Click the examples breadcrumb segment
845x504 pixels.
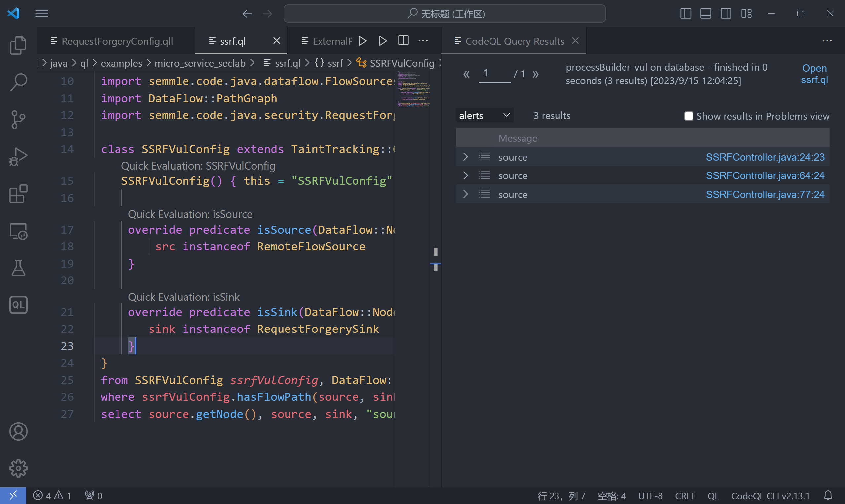[121, 63]
